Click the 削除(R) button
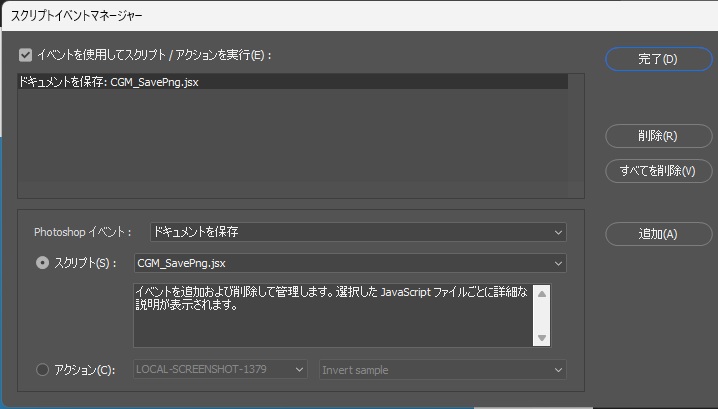The image size is (718, 409). pyautogui.click(x=658, y=136)
